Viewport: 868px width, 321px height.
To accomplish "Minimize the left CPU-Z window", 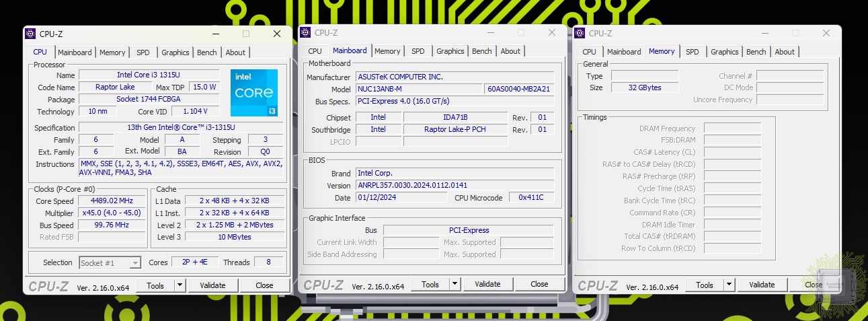I will (215, 34).
